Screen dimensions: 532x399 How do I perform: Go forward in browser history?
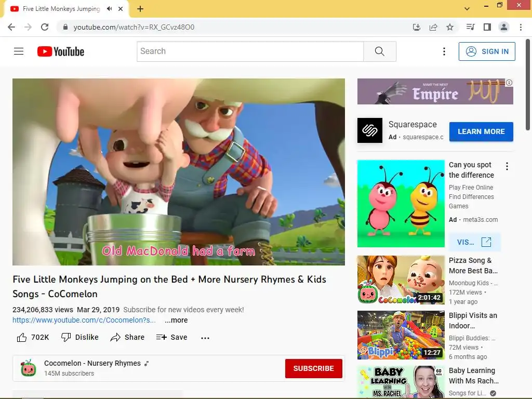(x=28, y=27)
